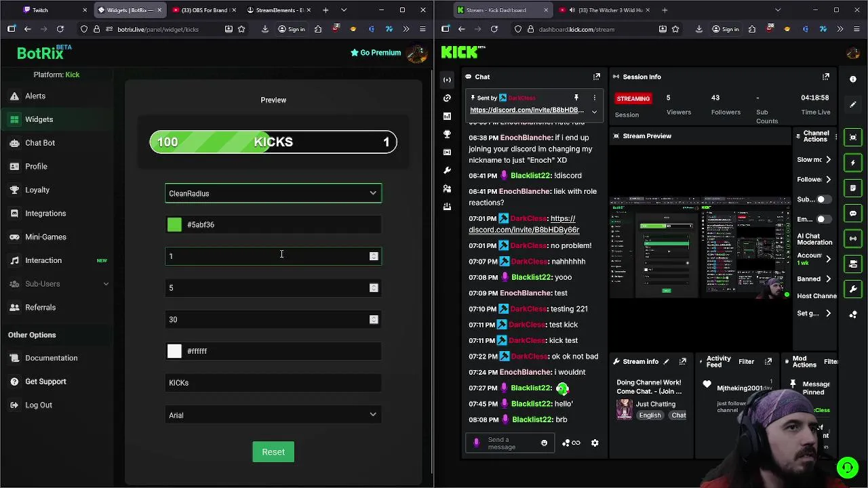Log Out of BotRix
Viewport: 868px width, 488px height.
coord(38,405)
